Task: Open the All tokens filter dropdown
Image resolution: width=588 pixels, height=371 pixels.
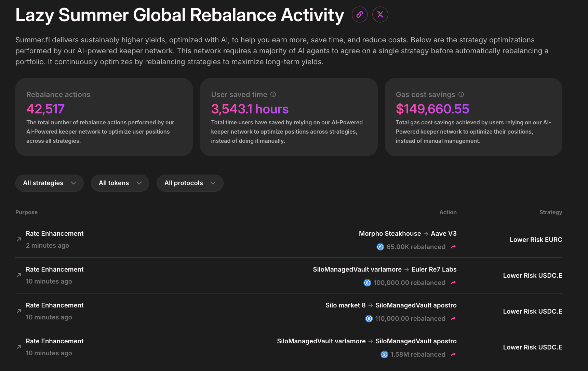Action: pos(120,183)
